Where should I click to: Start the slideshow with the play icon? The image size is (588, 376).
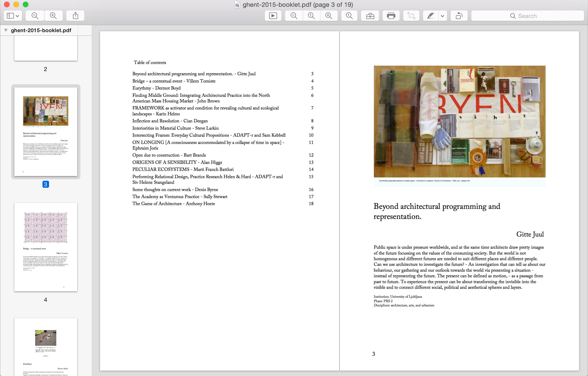273,16
